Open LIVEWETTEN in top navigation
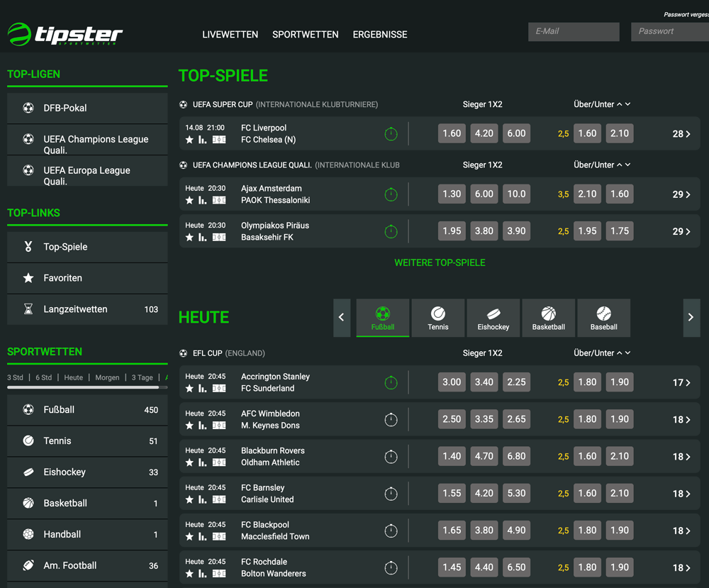 [230, 35]
